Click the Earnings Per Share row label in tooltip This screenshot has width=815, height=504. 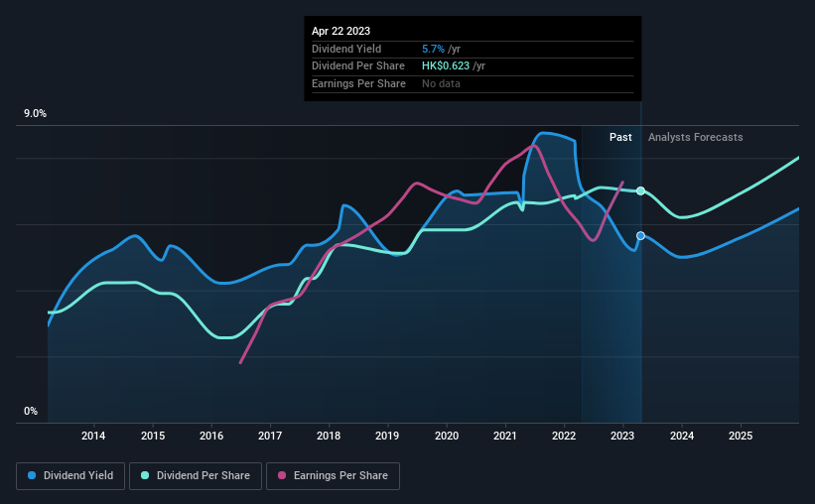tap(358, 83)
